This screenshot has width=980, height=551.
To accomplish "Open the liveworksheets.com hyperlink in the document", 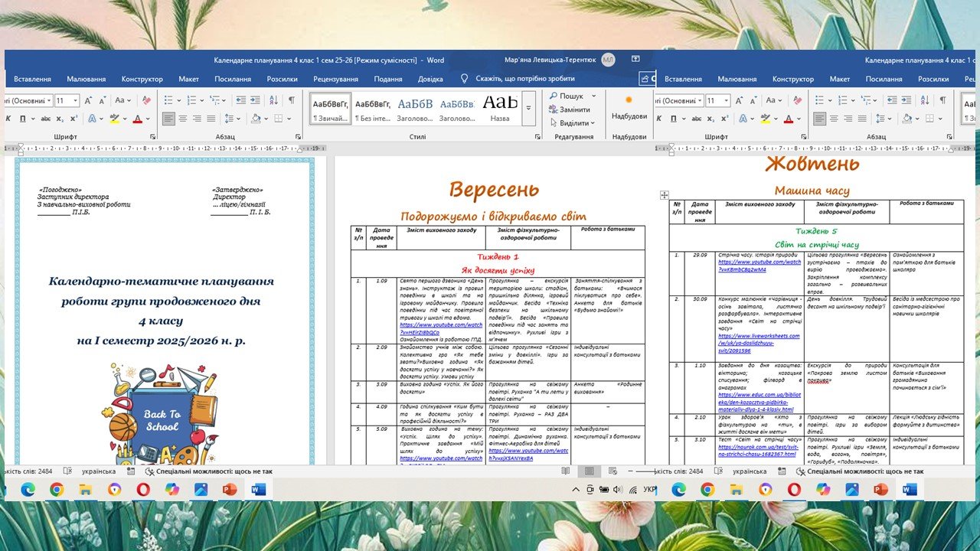I will (x=758, y=335).
